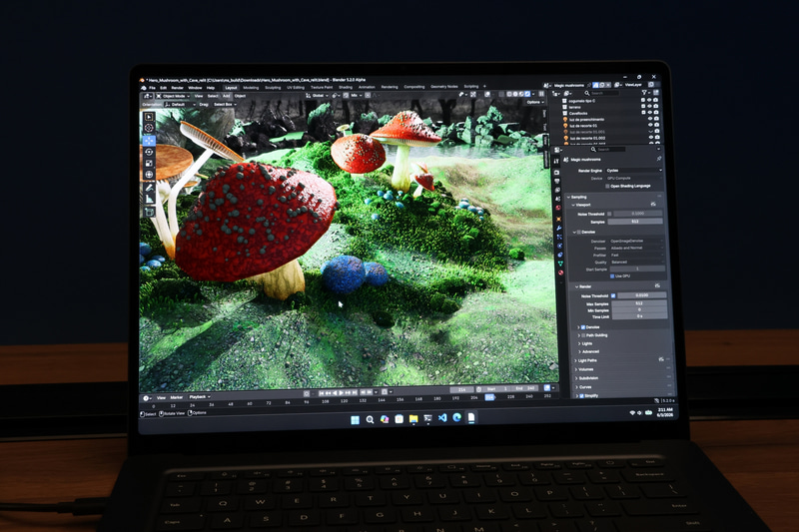Select the Scale tool
Viewport: 799px width, 532px height.
149,163
